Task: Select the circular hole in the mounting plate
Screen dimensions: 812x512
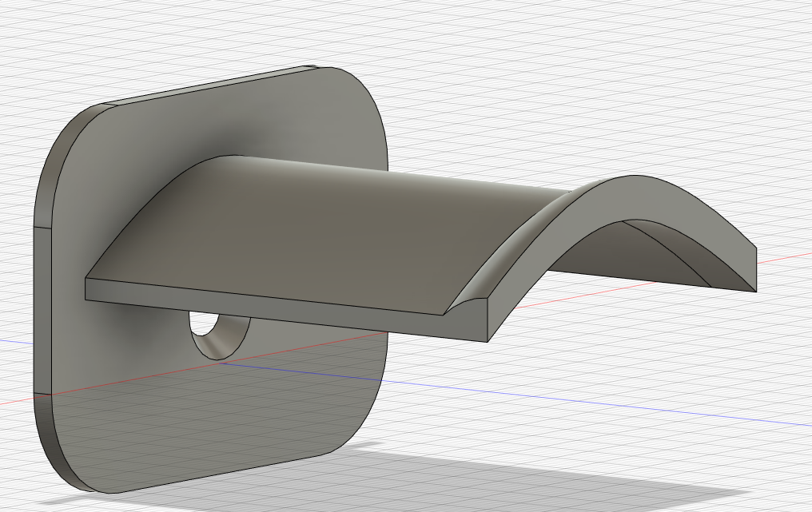Action: tap(220, 336)
